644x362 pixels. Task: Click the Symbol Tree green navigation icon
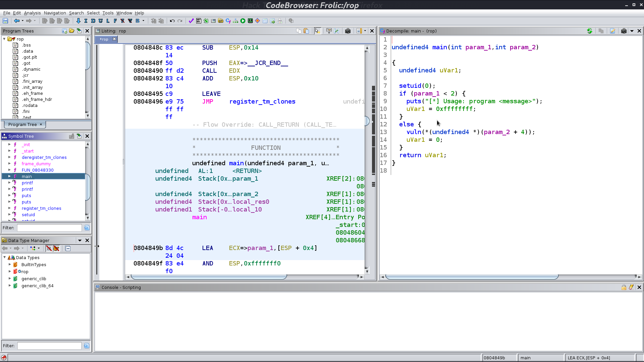pos(79,136)
